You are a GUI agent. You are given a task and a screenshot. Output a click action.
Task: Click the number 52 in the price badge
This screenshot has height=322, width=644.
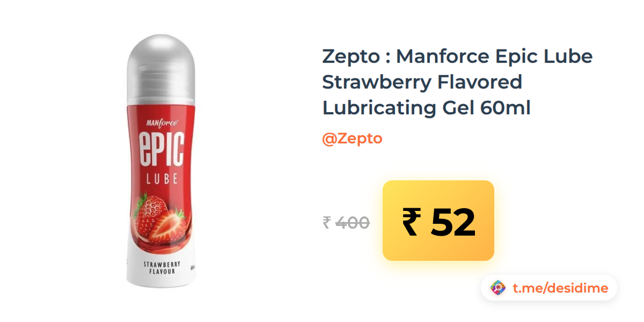(x=453, y=222)
